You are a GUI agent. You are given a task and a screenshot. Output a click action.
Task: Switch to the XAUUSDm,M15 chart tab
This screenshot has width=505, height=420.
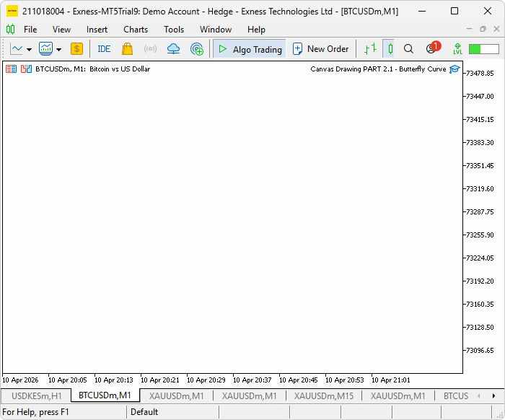coord(324,396)
